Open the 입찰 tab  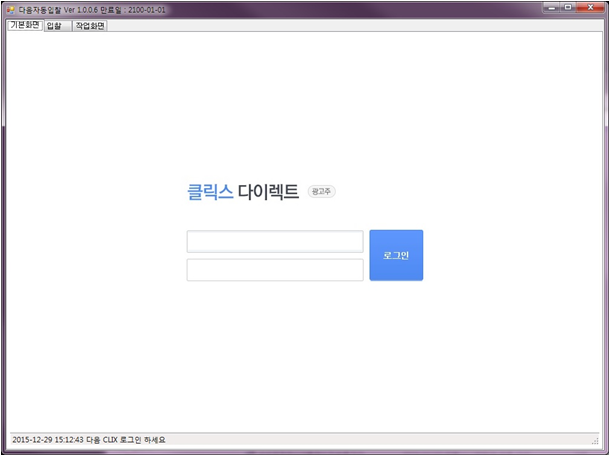click(x=58, y=26)
